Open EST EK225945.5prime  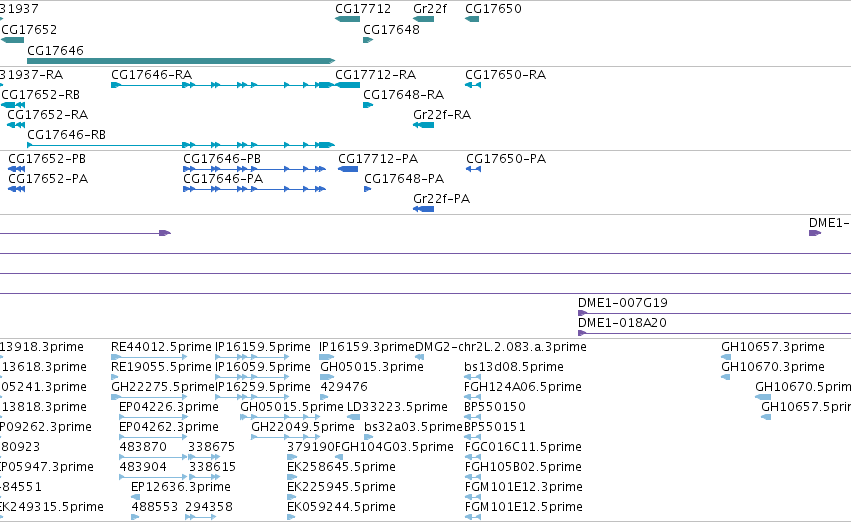291,498
